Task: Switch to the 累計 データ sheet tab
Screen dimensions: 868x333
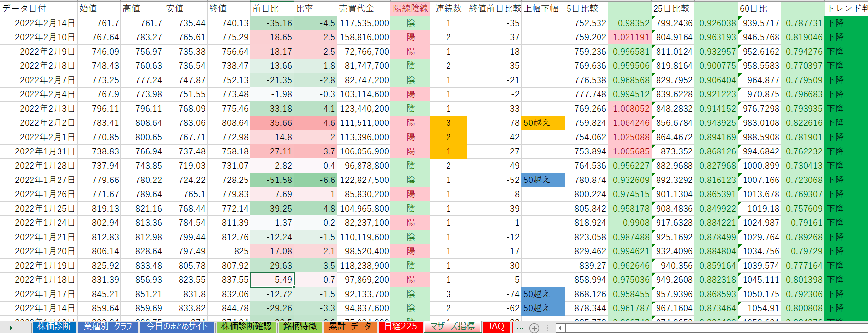Action: (x=350, y=327)
